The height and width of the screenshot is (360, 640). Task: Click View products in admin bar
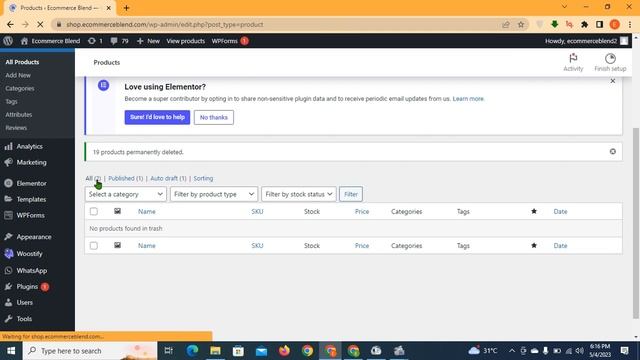[186, 41]
